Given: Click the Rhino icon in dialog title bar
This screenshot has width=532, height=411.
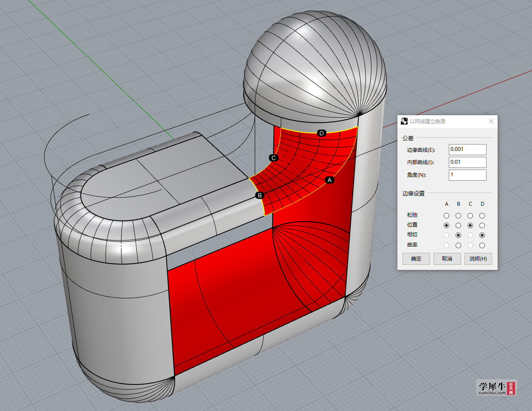Looking at the screenshot, I should tap(404, 121).
